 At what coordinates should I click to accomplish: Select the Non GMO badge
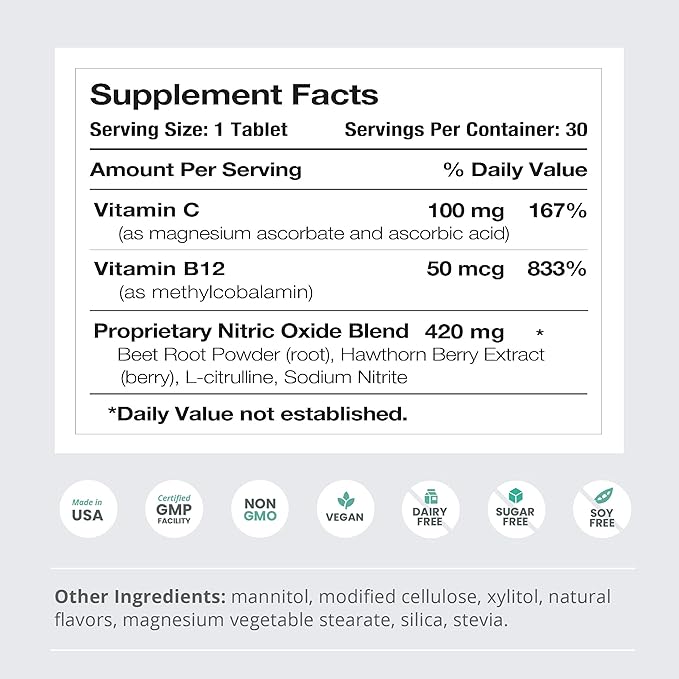260,510
